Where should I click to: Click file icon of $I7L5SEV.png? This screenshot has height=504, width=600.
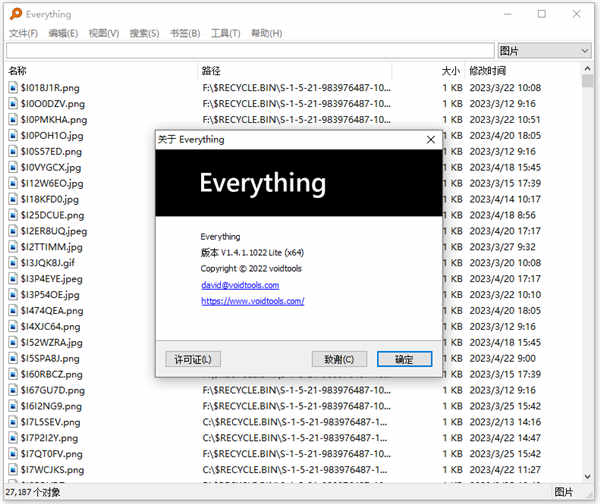(13, 422)
